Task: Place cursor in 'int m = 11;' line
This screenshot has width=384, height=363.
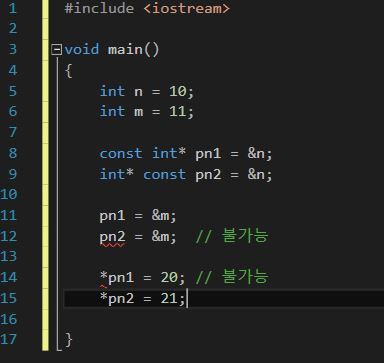Action: (147, 111)
